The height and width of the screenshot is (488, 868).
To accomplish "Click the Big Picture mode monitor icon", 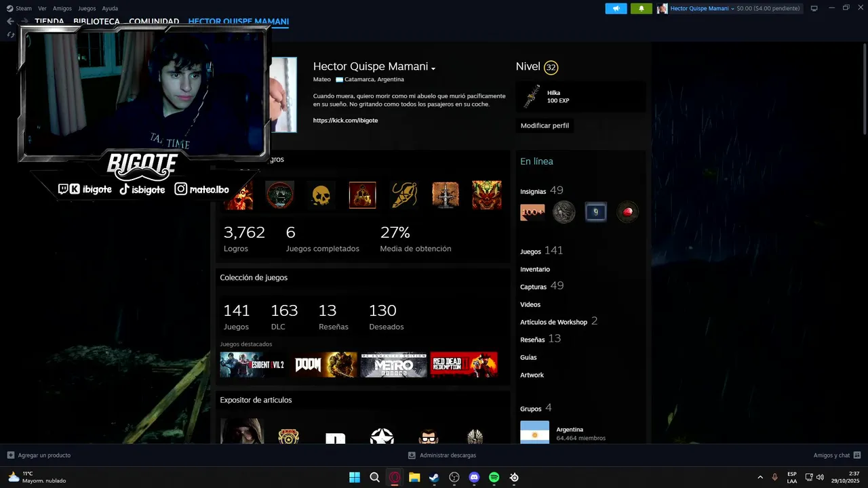I will [x=814, y=8].
